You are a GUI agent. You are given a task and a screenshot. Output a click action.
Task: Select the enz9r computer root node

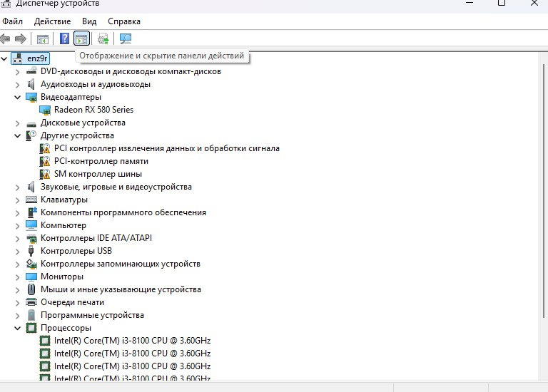pyautogui.click(x=38, y=58)
